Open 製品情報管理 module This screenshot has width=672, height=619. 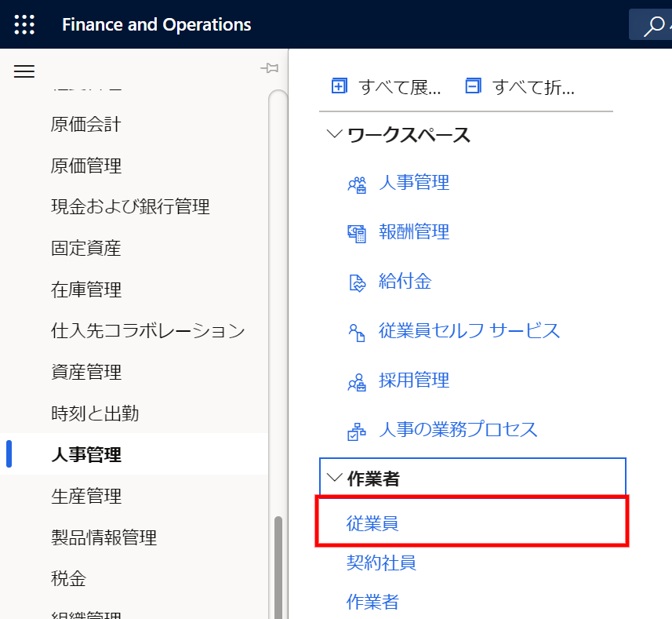point(104,537)
